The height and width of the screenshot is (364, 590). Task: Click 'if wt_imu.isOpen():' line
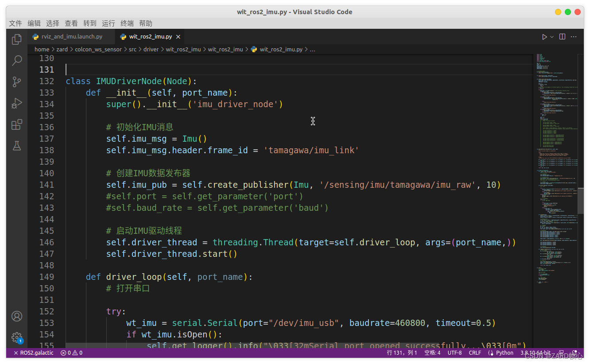coord(174,334)
